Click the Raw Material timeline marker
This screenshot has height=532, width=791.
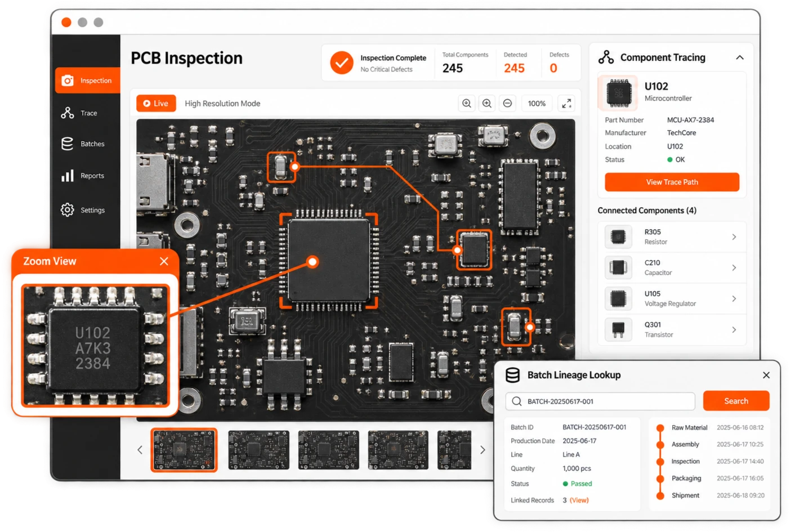click(660, 428)
